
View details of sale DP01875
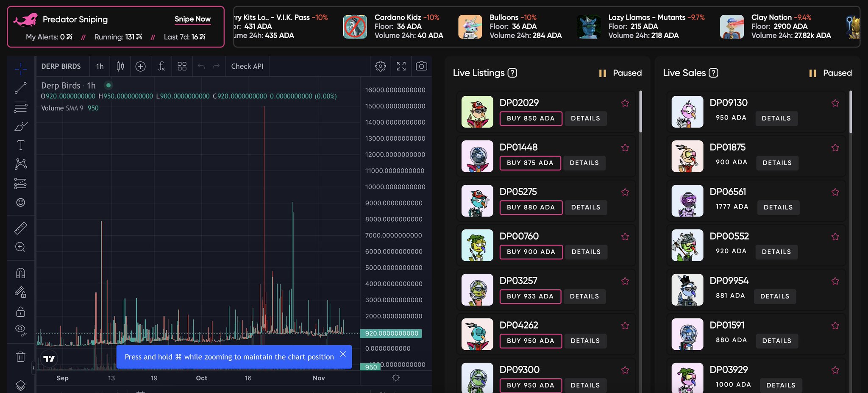(777, 163)
